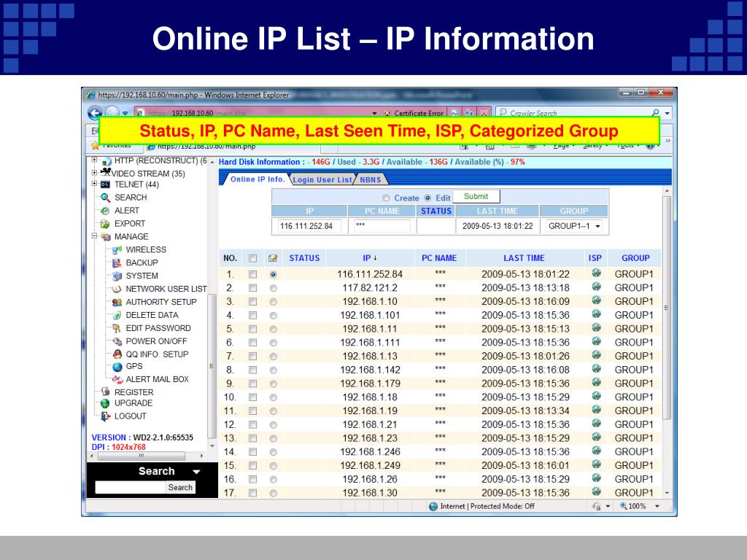Open the ALERT section icon
The image size is (747, 560).
coord(105,211)
